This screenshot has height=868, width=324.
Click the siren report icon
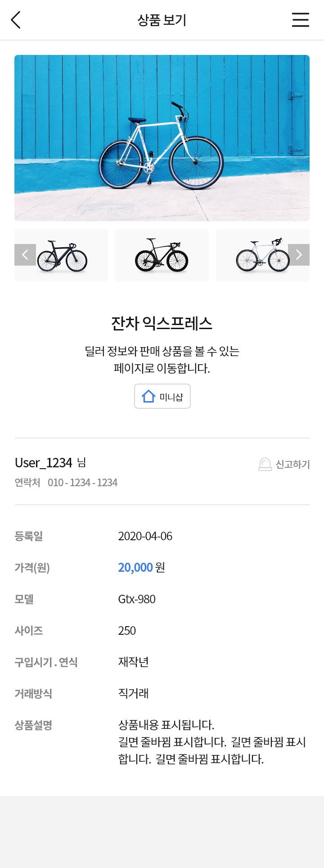pos(265,464)
